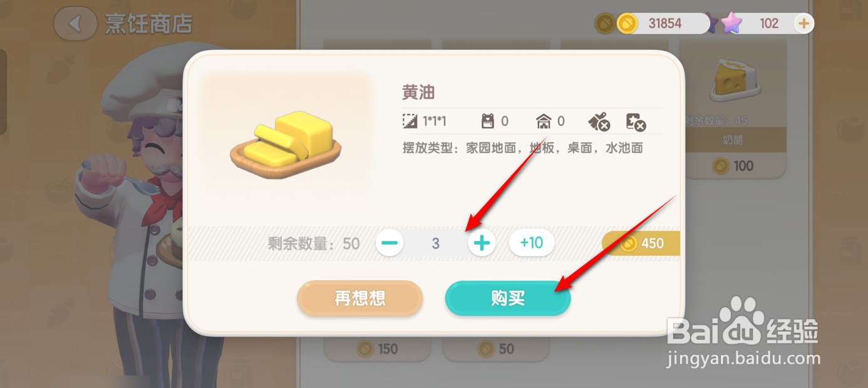Cancel with the 再想想 button
The image size is (868, 388).
click(x=360, y=299)
